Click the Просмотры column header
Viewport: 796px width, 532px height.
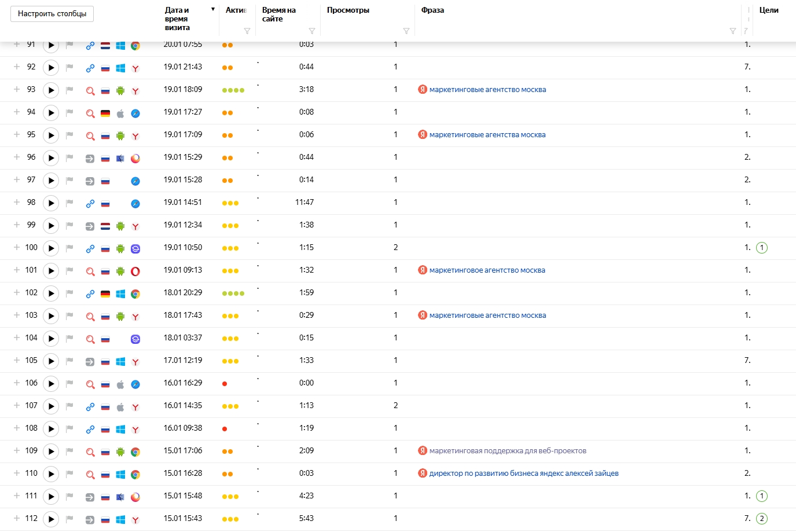348,10
